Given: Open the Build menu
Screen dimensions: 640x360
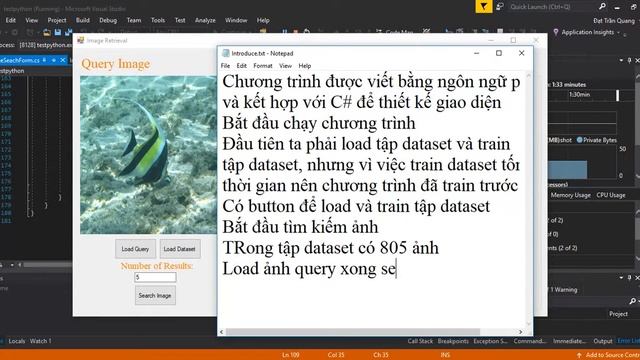Looking at the screenshot, I should 82,20.
